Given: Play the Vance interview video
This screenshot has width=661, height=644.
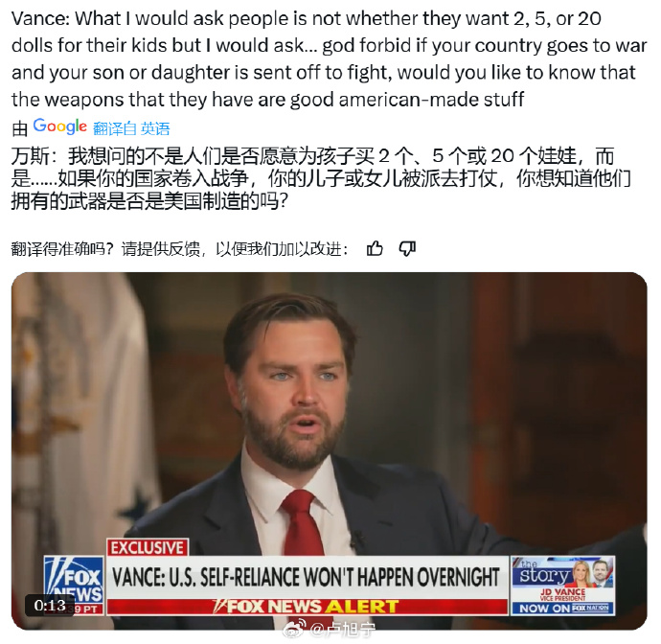Looking at the screenshot, I should (x=330, y=450).
